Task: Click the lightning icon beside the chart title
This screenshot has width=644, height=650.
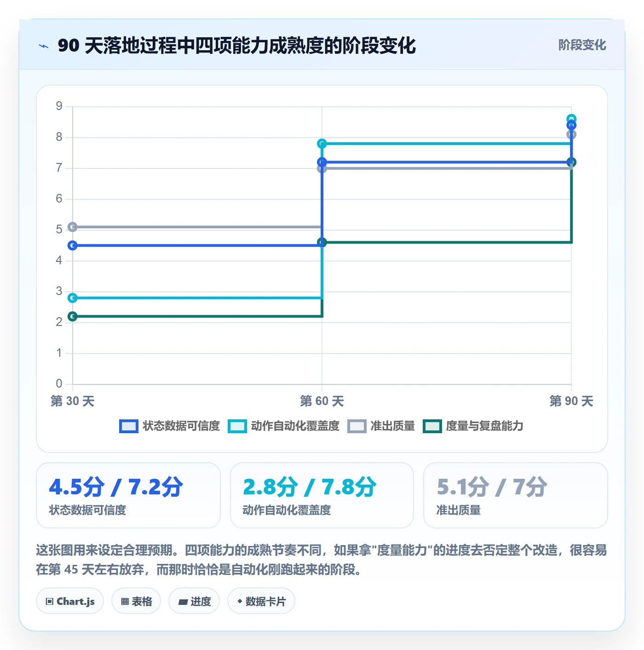Action: point(44,46)
